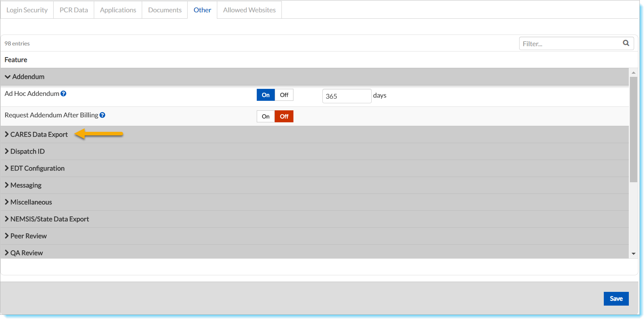
Task: Expand the NEMSIS/State Data Export section
Action: [x=315, y=219]
